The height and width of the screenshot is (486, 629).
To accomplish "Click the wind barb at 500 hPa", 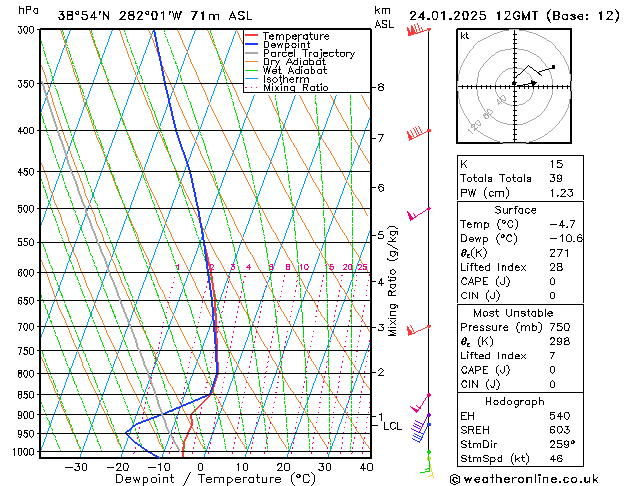I will 418,214.
